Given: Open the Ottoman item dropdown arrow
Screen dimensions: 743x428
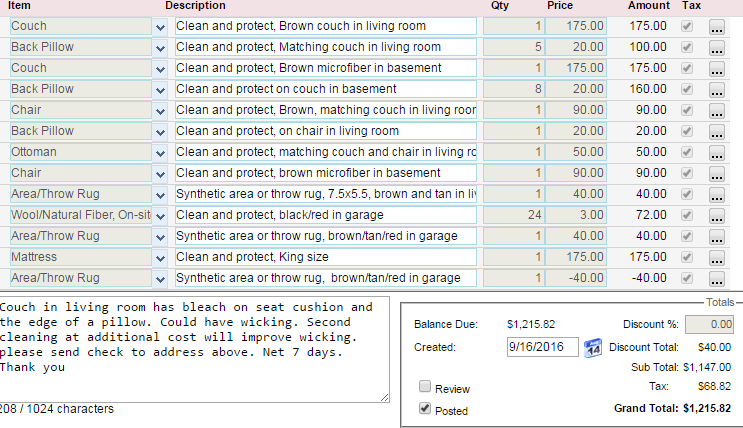Looking at the screenshot, I should coord(161,152).
